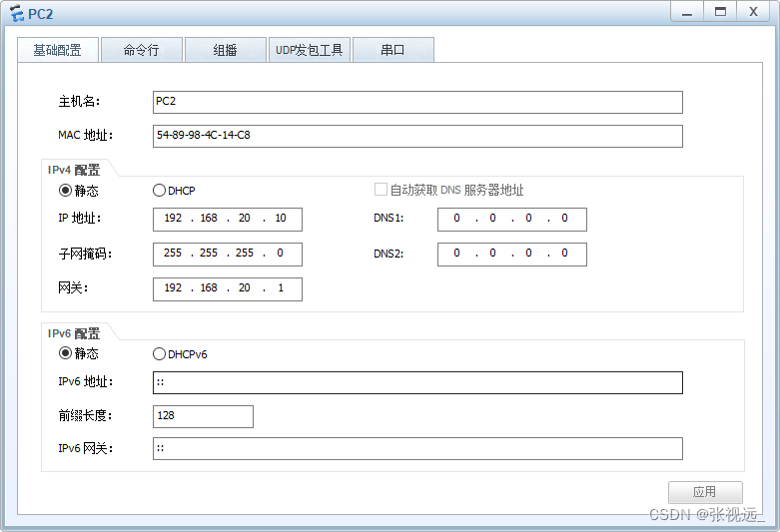Screen dimensions: 780x532
Task: Click the DNS1 address field
Action: click(x=512, y=220)
